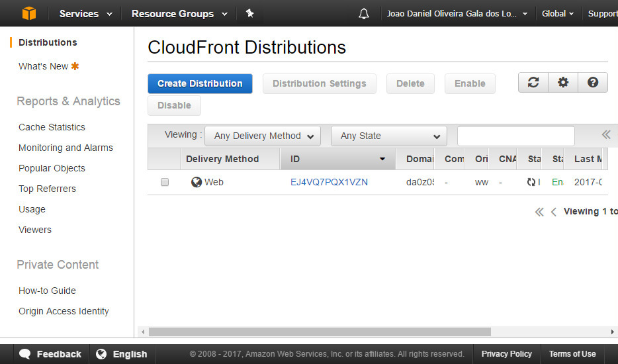618x364 pixels.
Task: Open the Any State filter dropdown
Action: pos(389,136)
